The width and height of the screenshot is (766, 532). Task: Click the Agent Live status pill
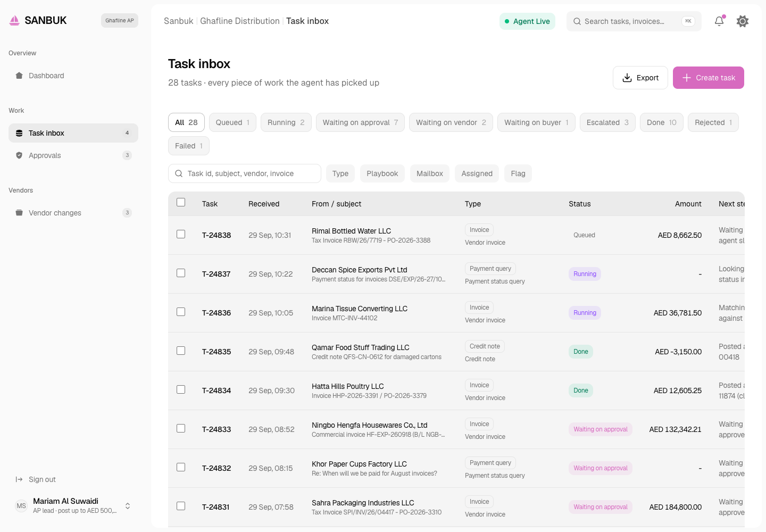point(527,21)
